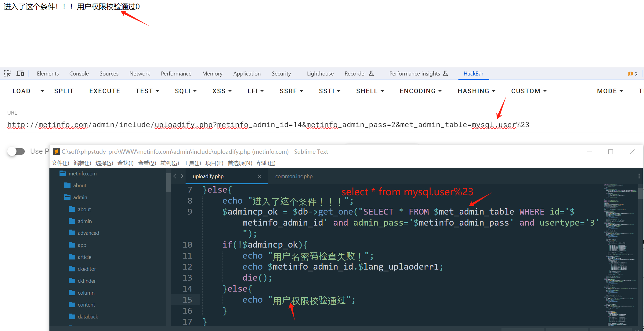Switch to the Network DevTools tab

(x=139, y=74)
